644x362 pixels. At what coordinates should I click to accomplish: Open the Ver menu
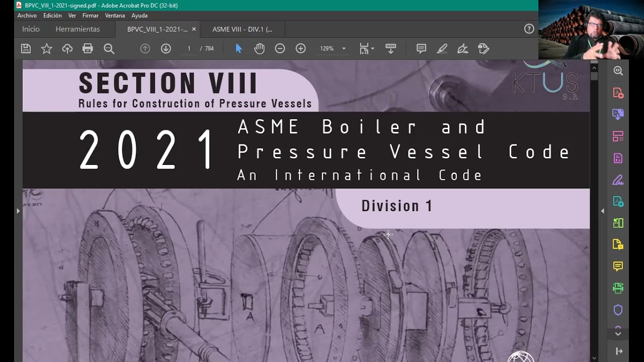coord(72,16)
